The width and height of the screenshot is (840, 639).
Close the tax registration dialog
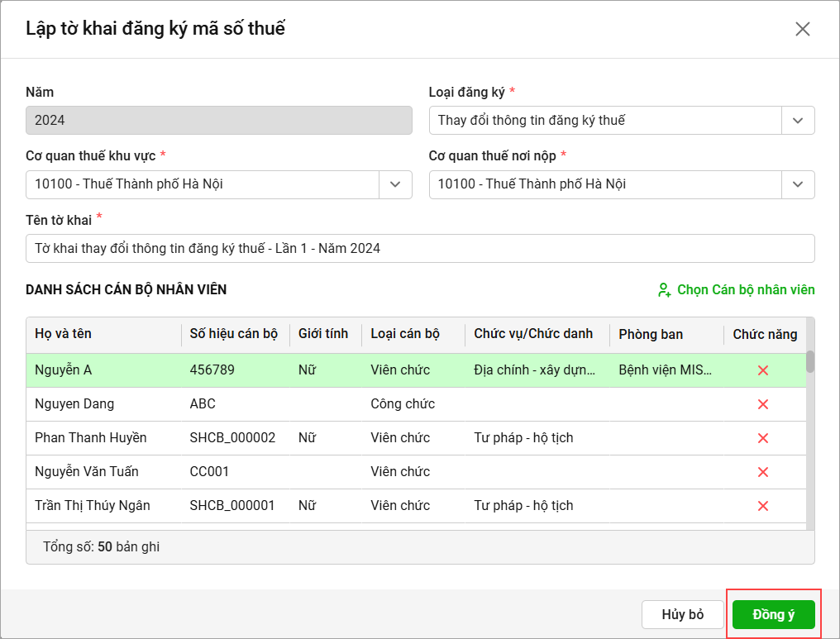(x=802, y=30)
